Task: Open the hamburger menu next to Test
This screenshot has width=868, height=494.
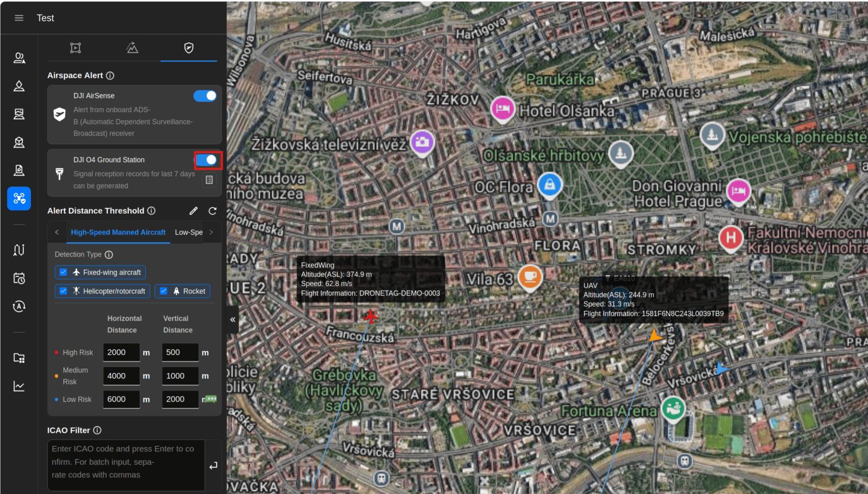Action: [19, 18]
